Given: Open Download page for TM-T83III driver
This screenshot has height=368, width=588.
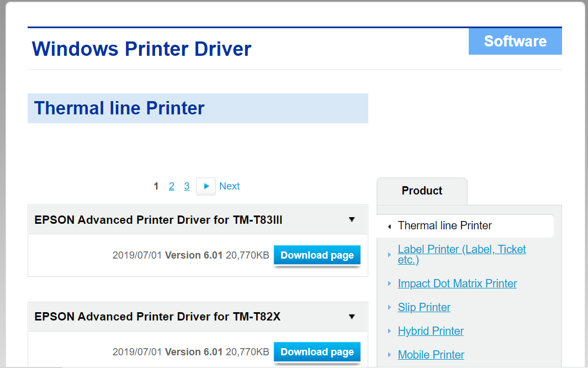Looking at the screenshot, I should point(317,255).
